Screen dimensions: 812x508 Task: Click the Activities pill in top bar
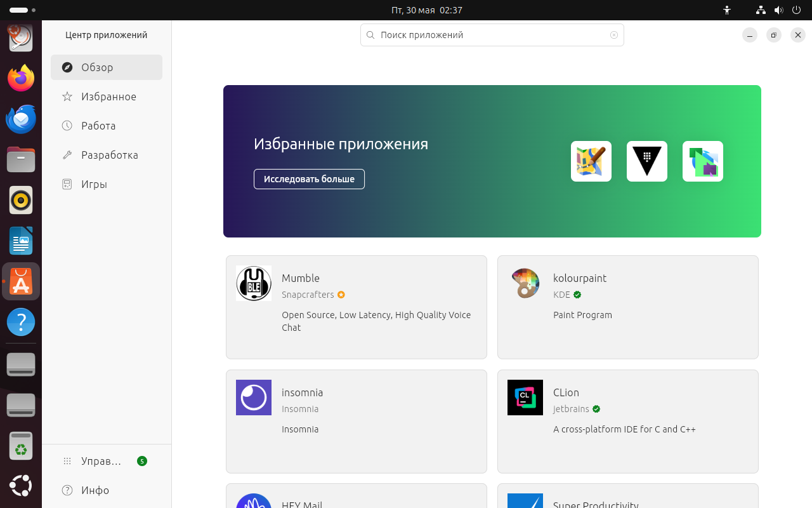[x=22, y=10]
